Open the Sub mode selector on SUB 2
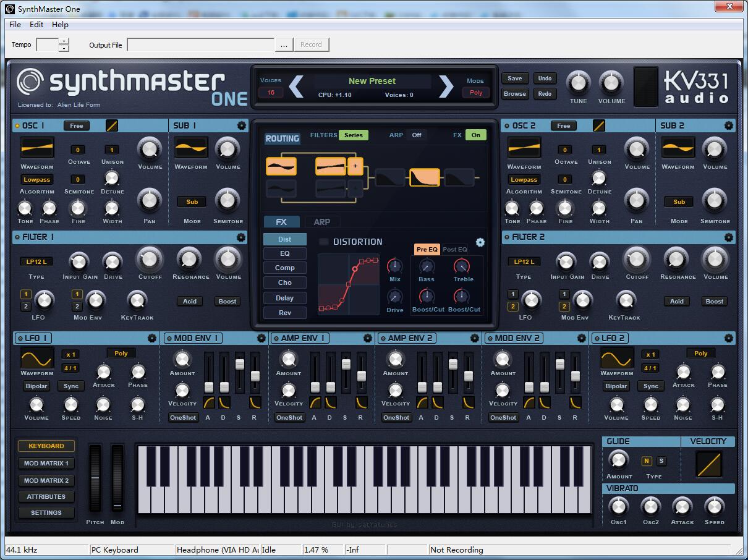This screenshot has width=748, height=560. pos(678,202)
